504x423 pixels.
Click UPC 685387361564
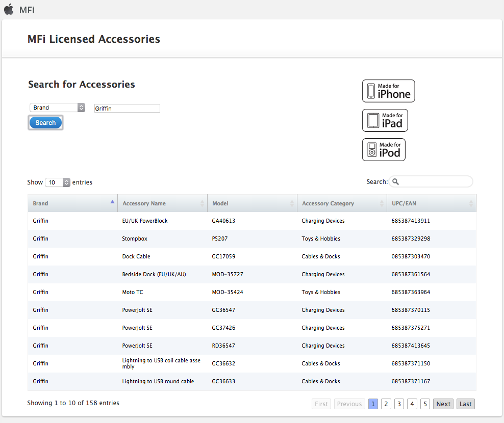pos(411,274)
